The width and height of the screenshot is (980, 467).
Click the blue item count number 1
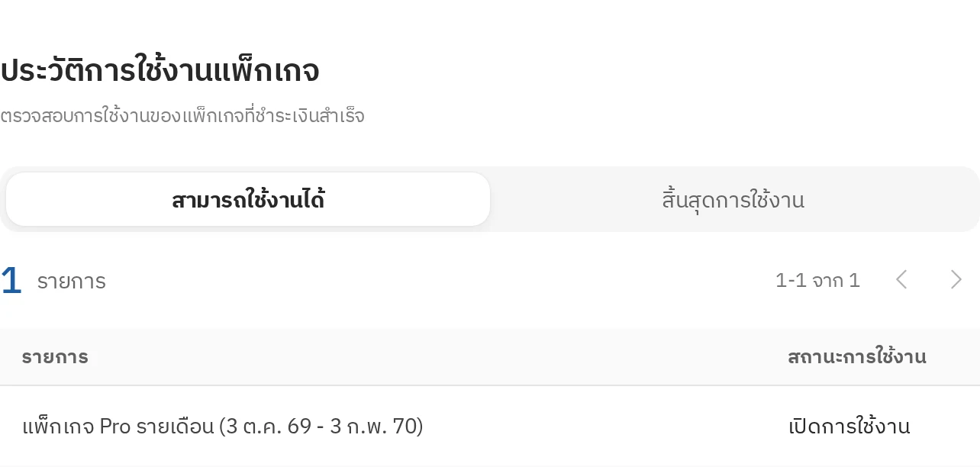pos(11,281)
